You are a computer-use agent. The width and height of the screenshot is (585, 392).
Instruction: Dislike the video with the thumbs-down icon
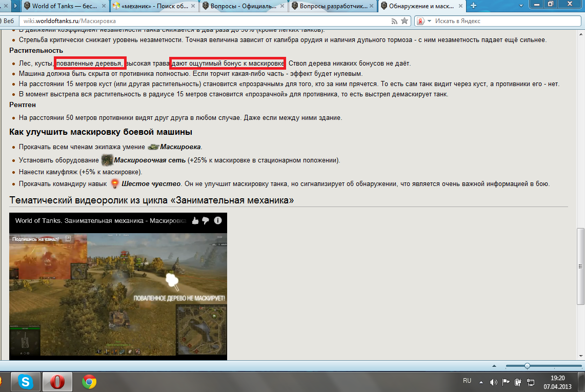point(206,221)
